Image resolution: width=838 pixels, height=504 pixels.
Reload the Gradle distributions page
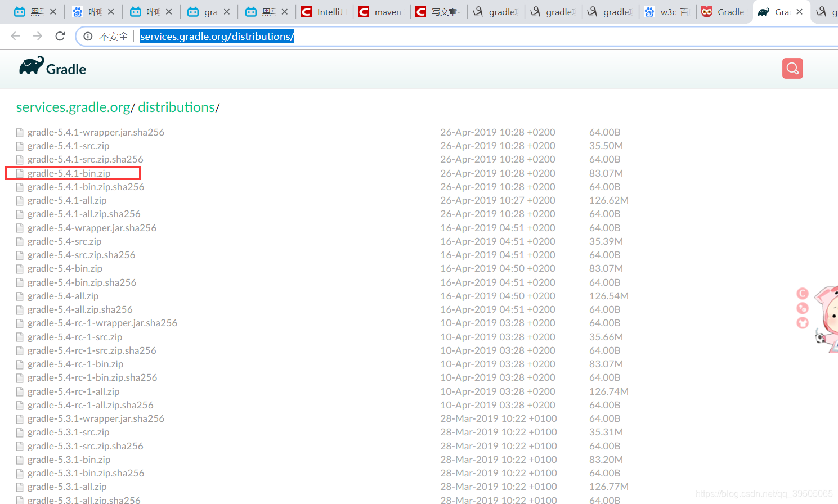[60, 36]
